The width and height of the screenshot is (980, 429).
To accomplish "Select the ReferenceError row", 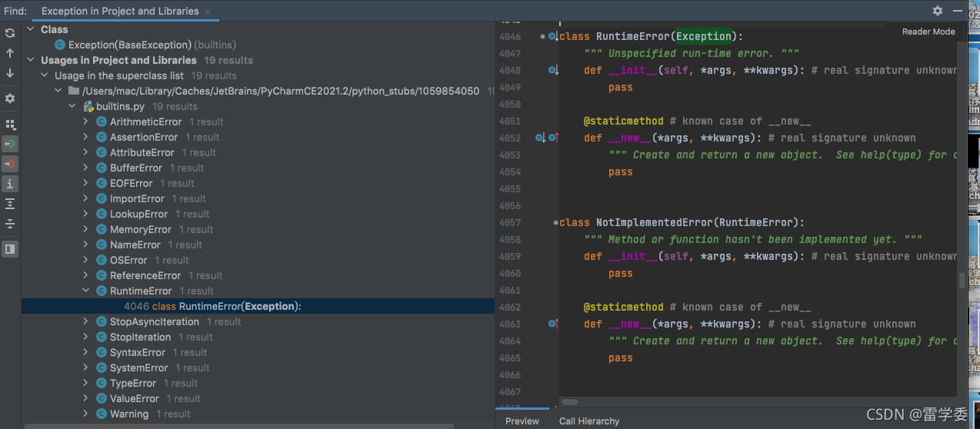I will coord(258,275).
